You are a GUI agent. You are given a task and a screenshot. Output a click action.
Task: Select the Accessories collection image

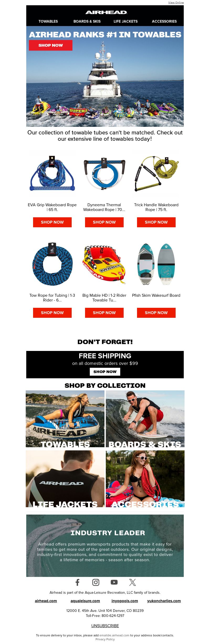click(x=145, y=479)
